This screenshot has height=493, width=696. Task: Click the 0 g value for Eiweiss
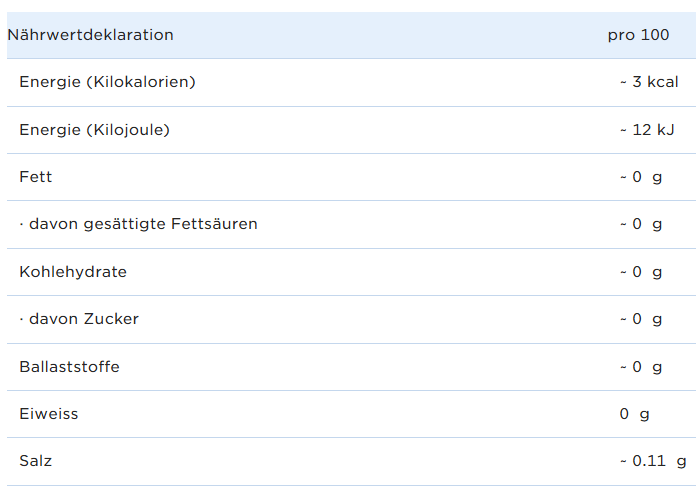(x=635, y=414)
